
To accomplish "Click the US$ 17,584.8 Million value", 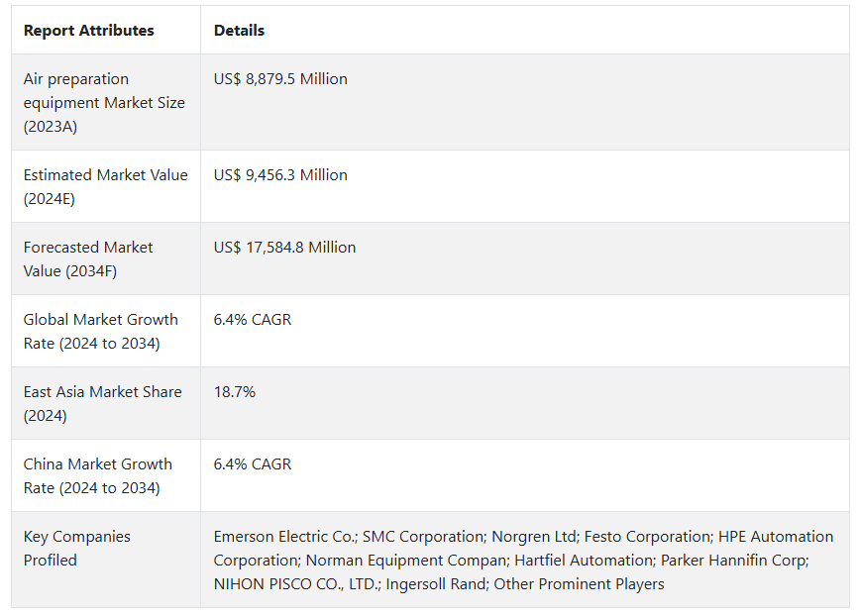I will pos(284,248).
